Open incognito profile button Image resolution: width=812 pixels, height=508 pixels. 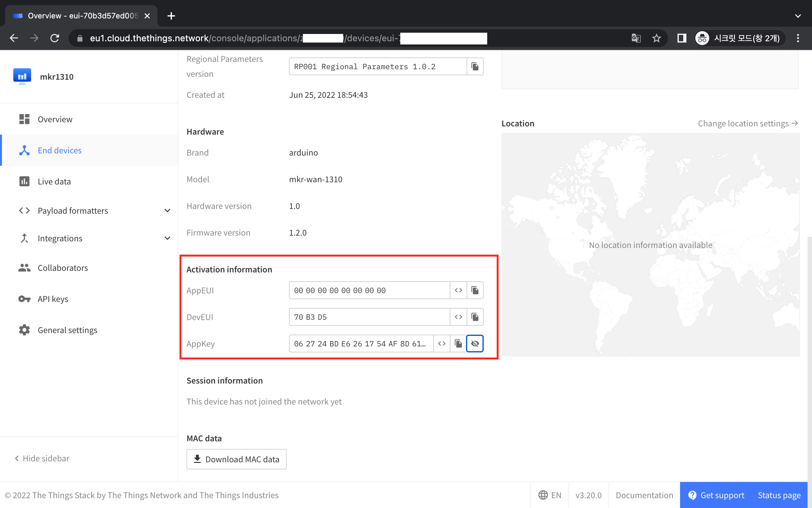click(740, 38)
